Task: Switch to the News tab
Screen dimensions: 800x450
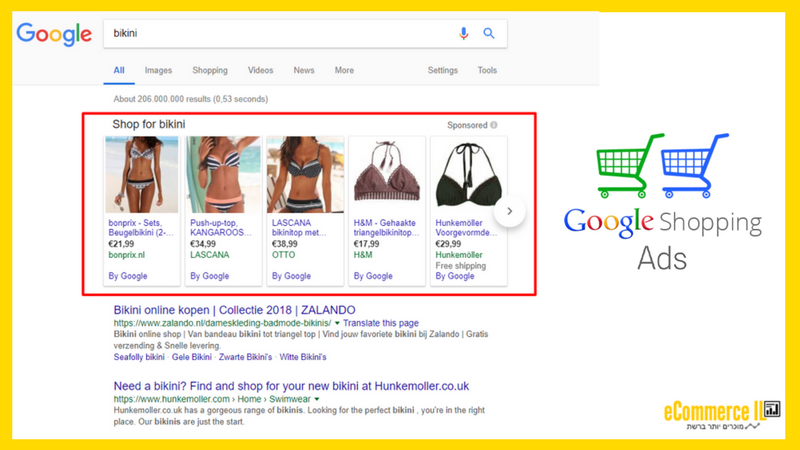Action: [x=304, y=70]
